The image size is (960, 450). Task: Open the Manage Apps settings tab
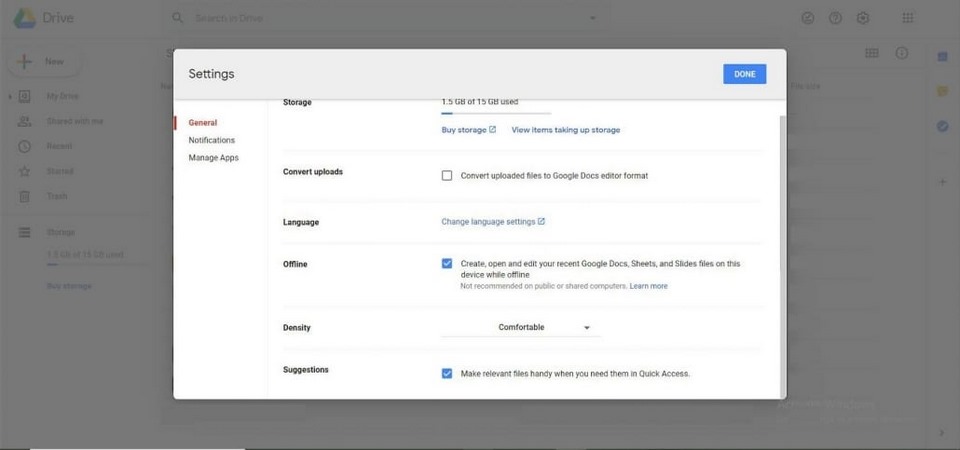coord(214,158)
